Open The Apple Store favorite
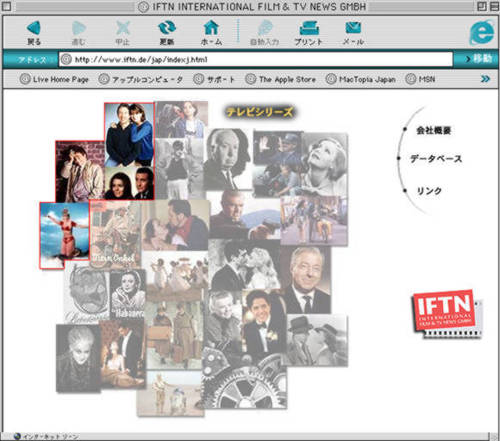500x441 pixels. click(x=280, y=79)
